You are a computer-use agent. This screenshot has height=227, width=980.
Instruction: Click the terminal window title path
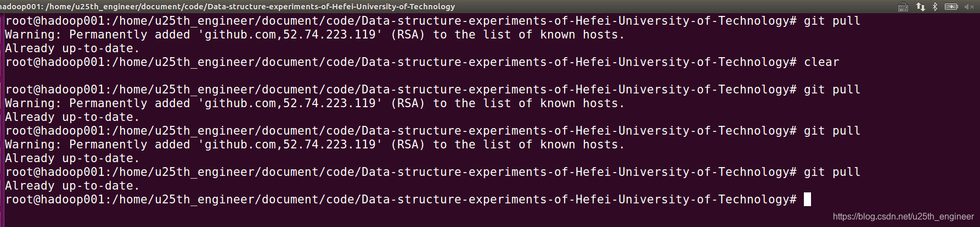tap(227, 7)
